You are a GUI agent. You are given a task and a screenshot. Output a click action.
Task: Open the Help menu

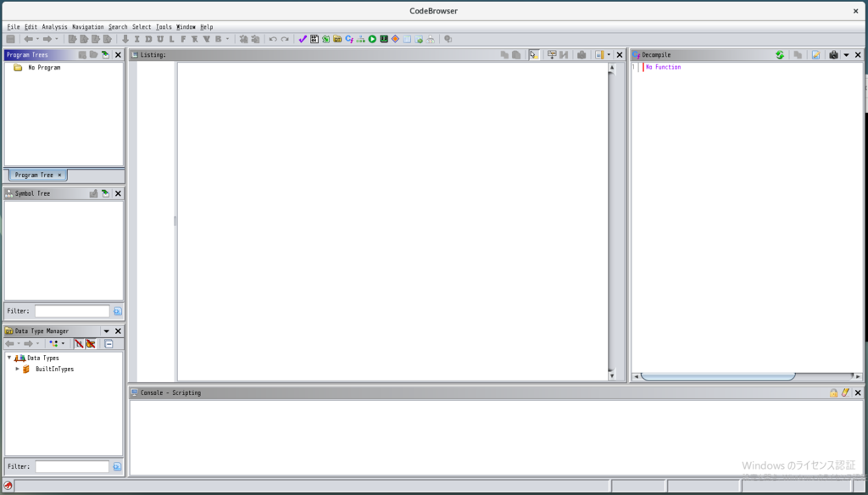(207, 26)
